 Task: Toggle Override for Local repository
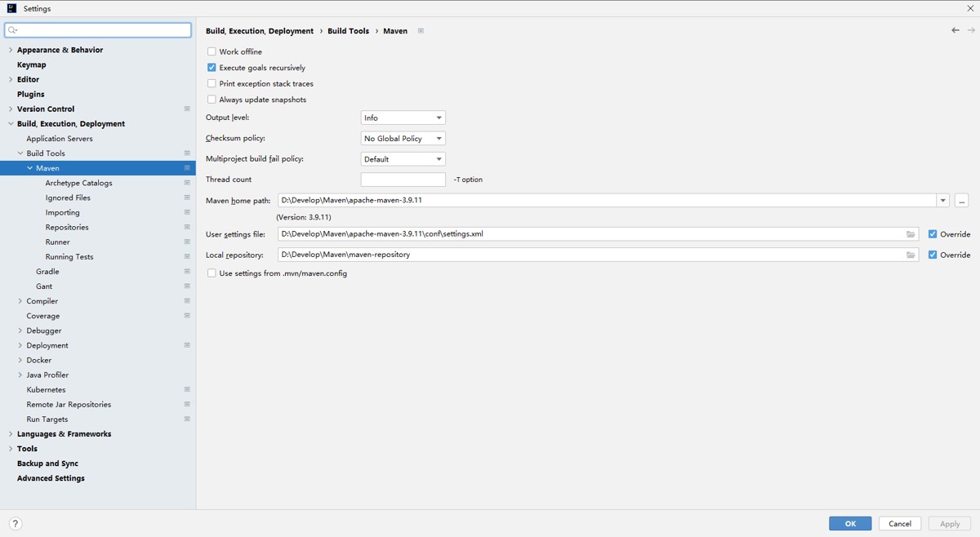click(x=933, y=255)
